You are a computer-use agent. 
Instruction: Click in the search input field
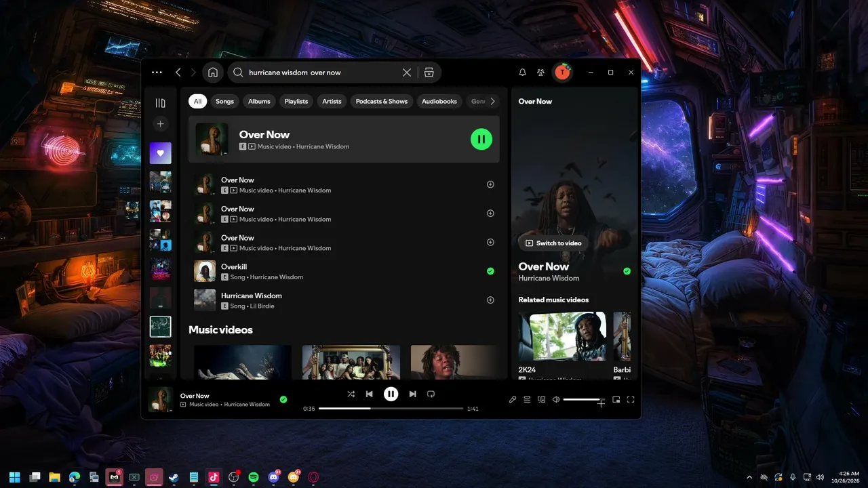tap(321, 73)
